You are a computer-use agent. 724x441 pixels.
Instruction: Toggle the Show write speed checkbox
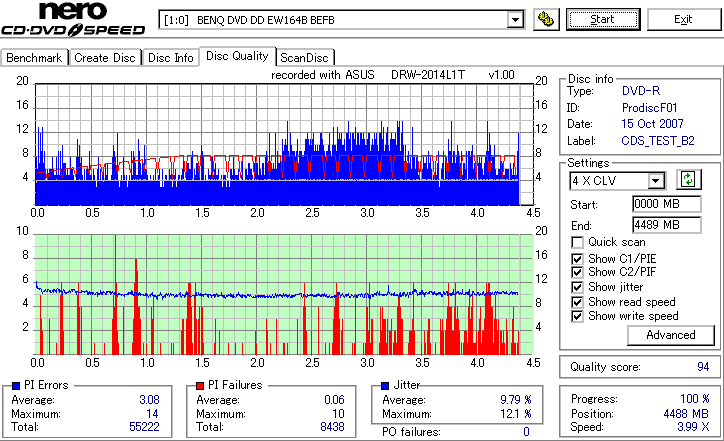(577, 316)
